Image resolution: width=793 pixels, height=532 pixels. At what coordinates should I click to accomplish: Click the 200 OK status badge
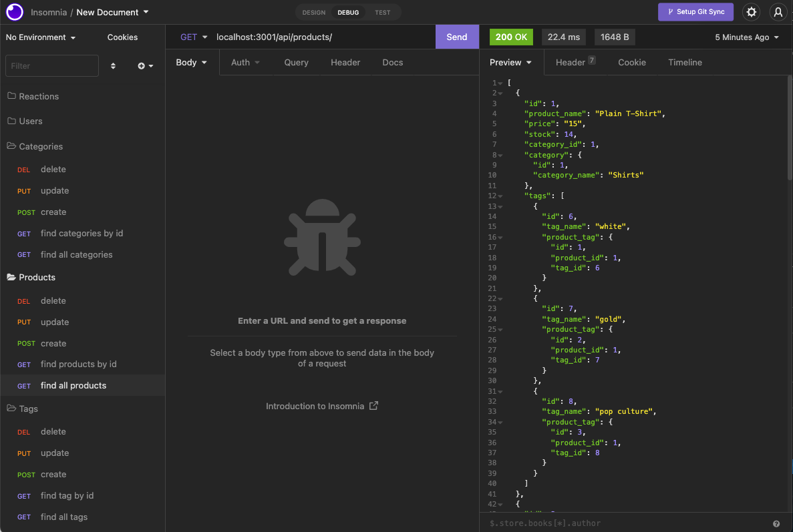[511, 37]
